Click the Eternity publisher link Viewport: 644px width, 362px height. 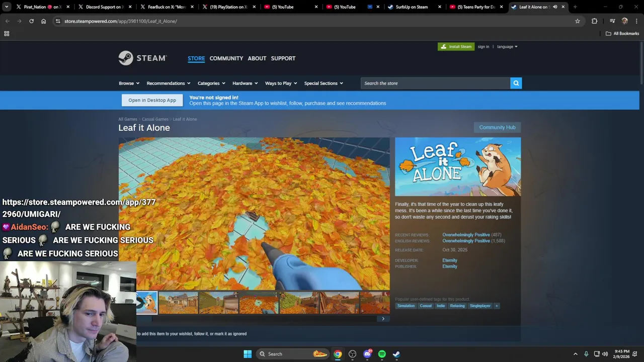click(x=450, y=266)
